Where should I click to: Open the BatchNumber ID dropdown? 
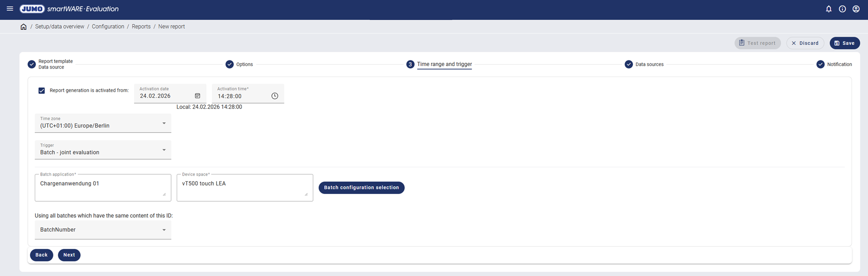click(103, 229)
